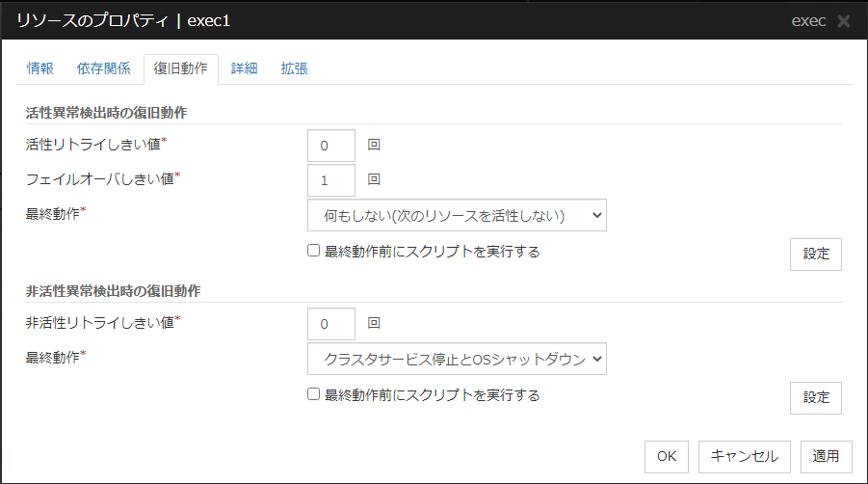Switch to the 情報 tab
The height and width of the screenshot is (484, 868).
(40, 68)
